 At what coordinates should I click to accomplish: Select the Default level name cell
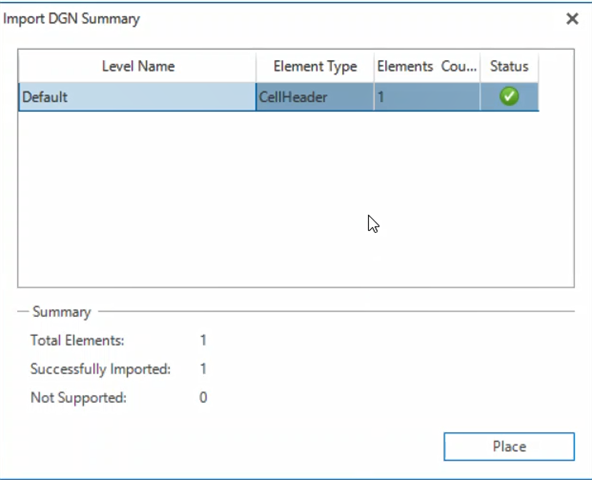click(137, 97)
